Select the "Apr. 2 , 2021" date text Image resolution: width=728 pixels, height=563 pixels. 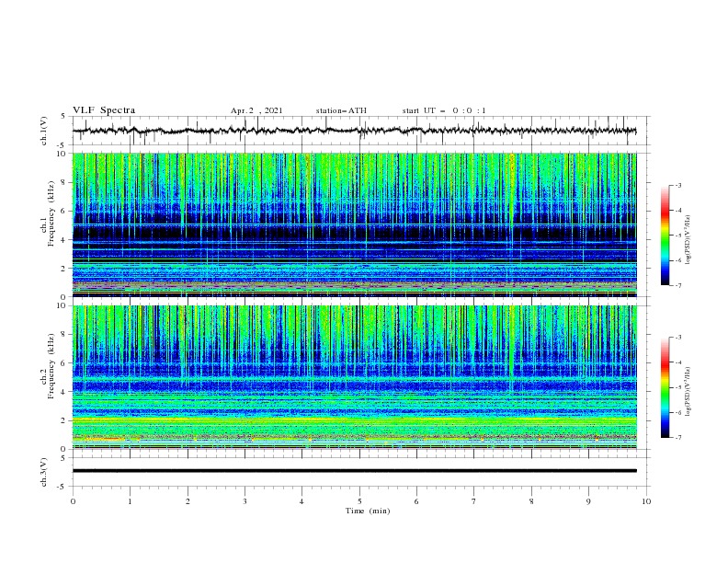pos(256,110)
